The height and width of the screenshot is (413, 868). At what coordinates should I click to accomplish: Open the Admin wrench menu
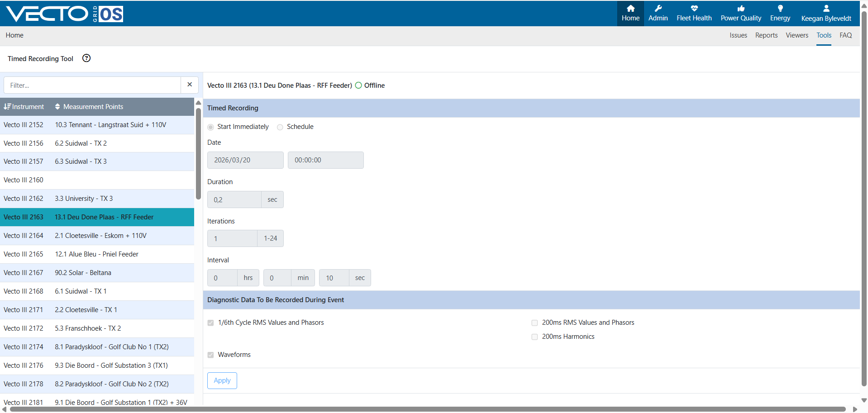[x=658, y=14]
